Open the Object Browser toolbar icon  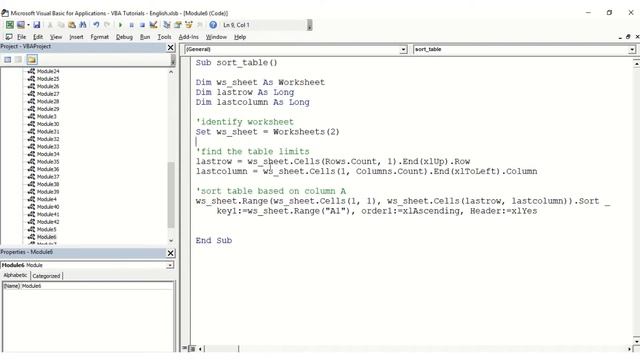(x=189, y=25)
